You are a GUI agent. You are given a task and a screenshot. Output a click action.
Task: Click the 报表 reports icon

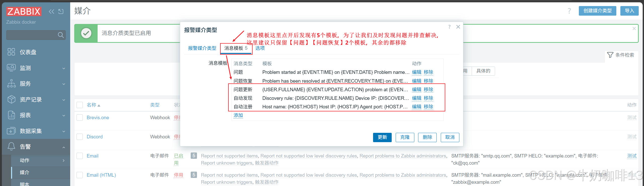(11, 115)
